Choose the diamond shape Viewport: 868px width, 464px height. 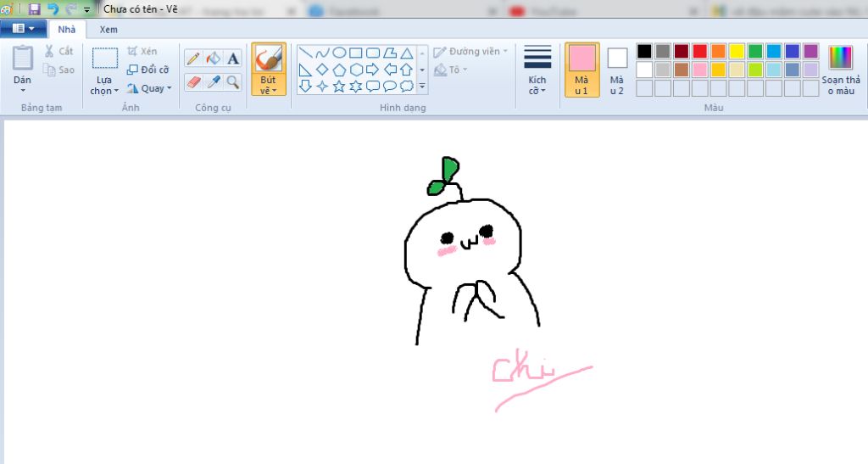[x=322, y=70]
